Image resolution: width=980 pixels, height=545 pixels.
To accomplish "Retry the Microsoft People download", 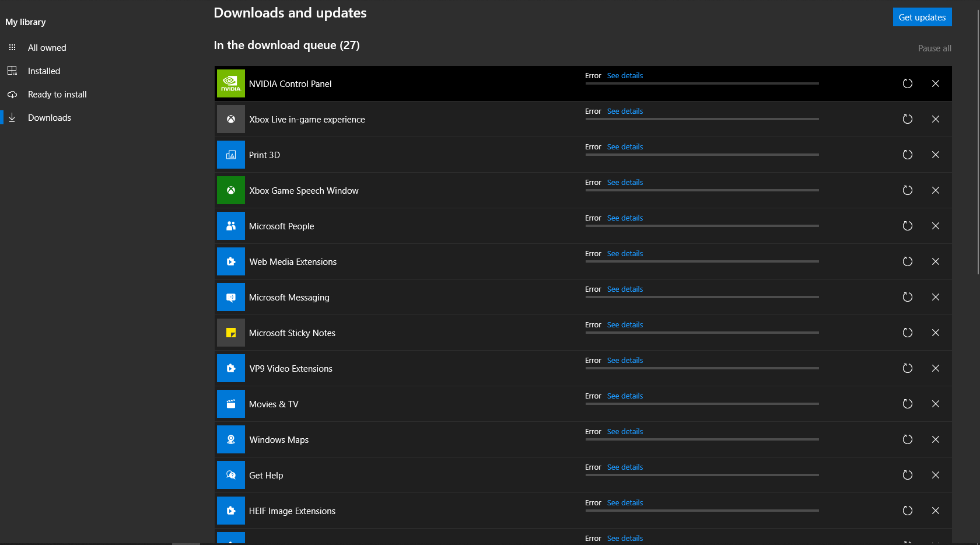I will (908, 226).
